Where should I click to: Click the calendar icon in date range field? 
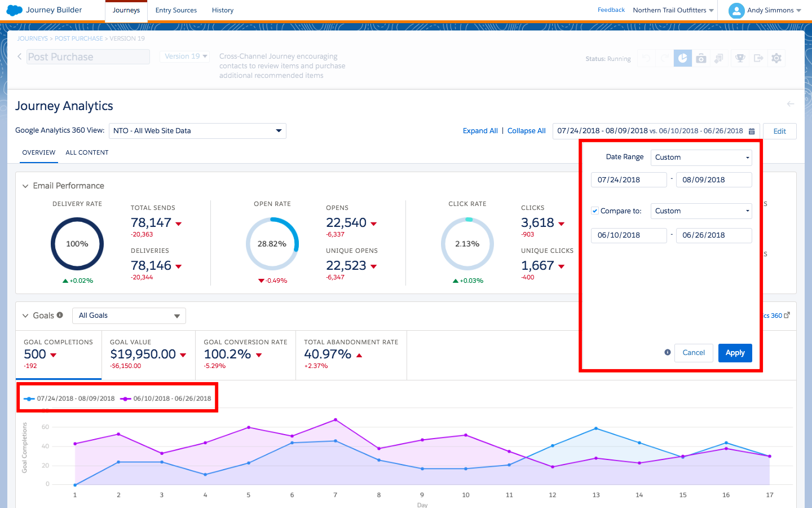coord(752,131)
